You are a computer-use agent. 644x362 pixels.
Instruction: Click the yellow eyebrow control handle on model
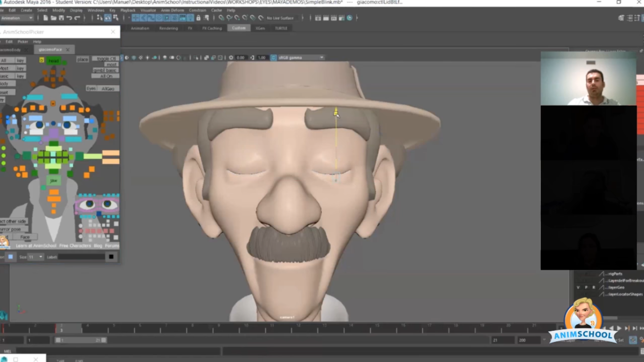coord(336,112)
